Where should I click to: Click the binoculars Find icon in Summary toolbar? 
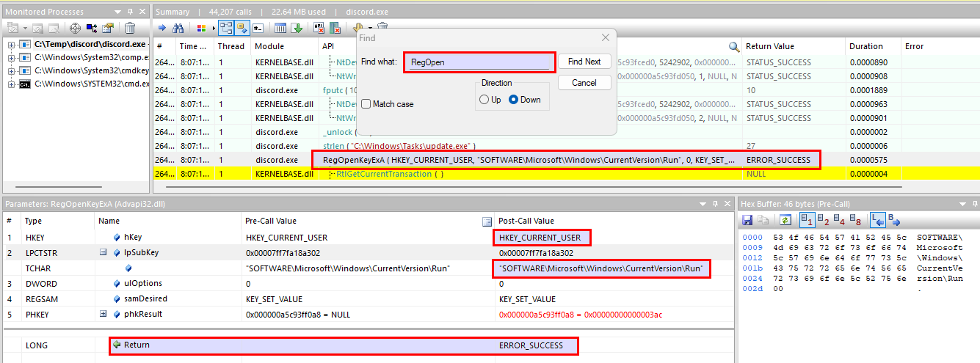point(178,28)
